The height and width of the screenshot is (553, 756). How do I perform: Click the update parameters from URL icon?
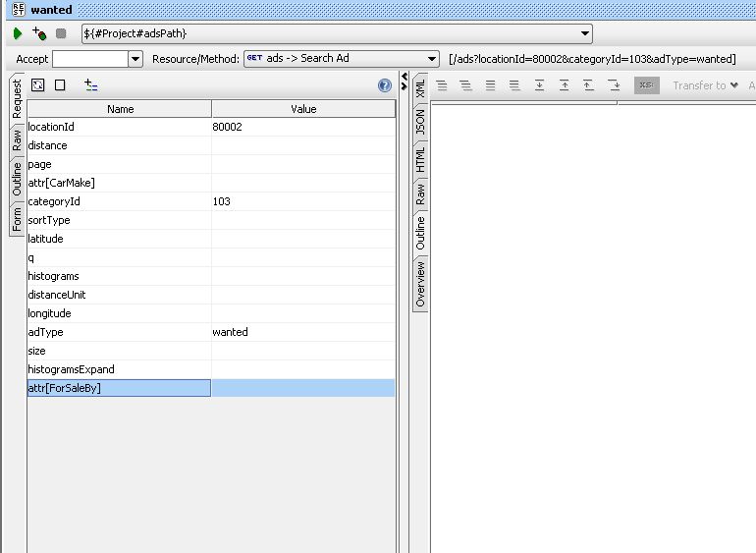(37, 85)
